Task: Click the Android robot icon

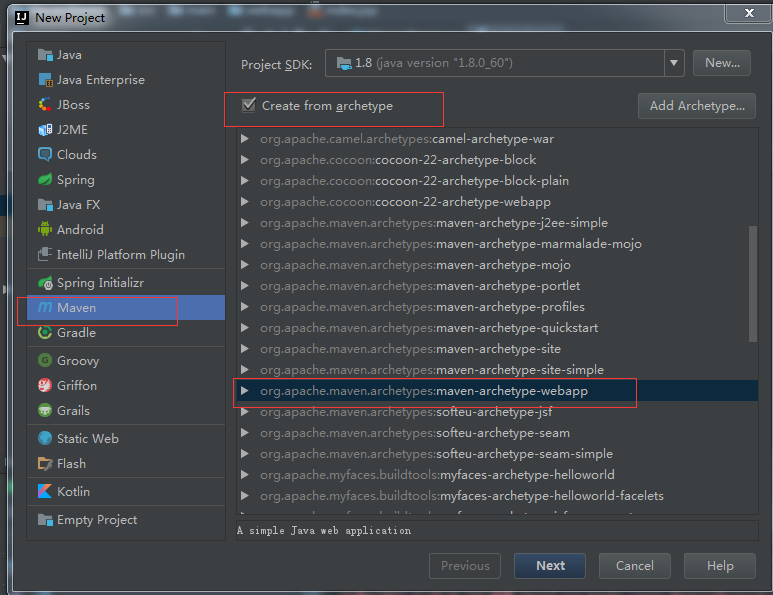Action: [x=45, y=229]
